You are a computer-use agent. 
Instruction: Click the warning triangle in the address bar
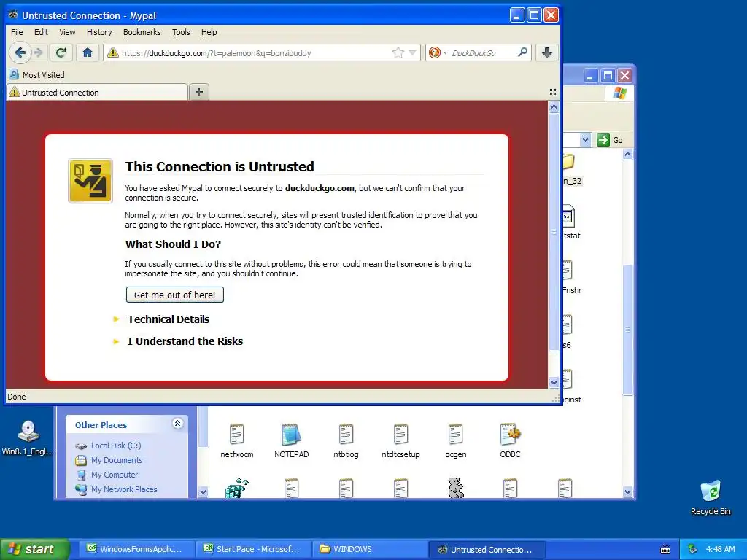click(113, 52)
